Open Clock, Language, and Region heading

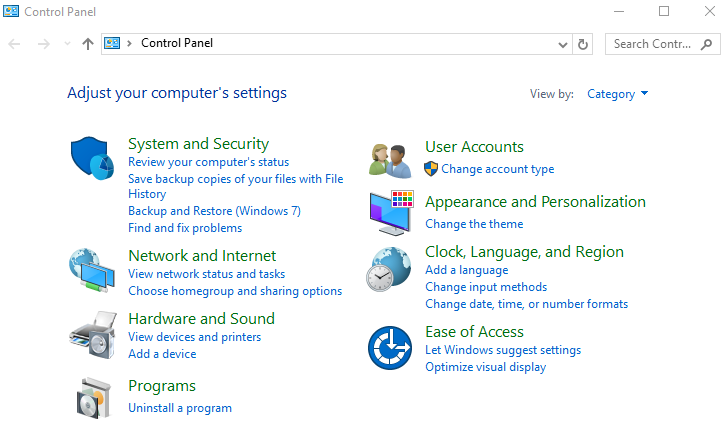524,252
